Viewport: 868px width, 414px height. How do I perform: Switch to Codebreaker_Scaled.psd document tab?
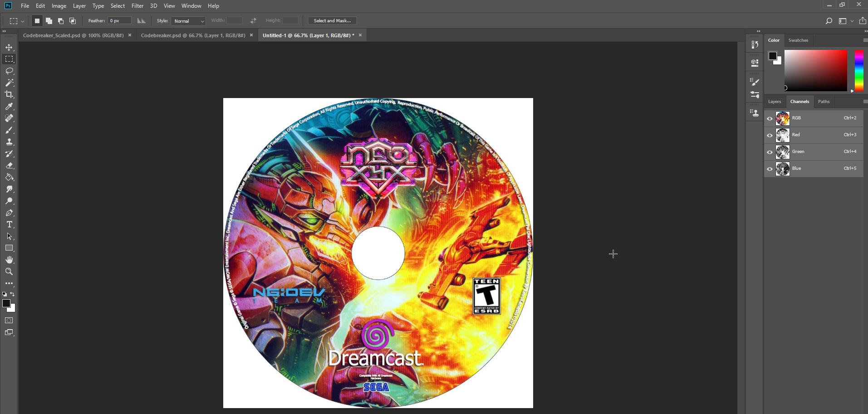coord(74,35)
